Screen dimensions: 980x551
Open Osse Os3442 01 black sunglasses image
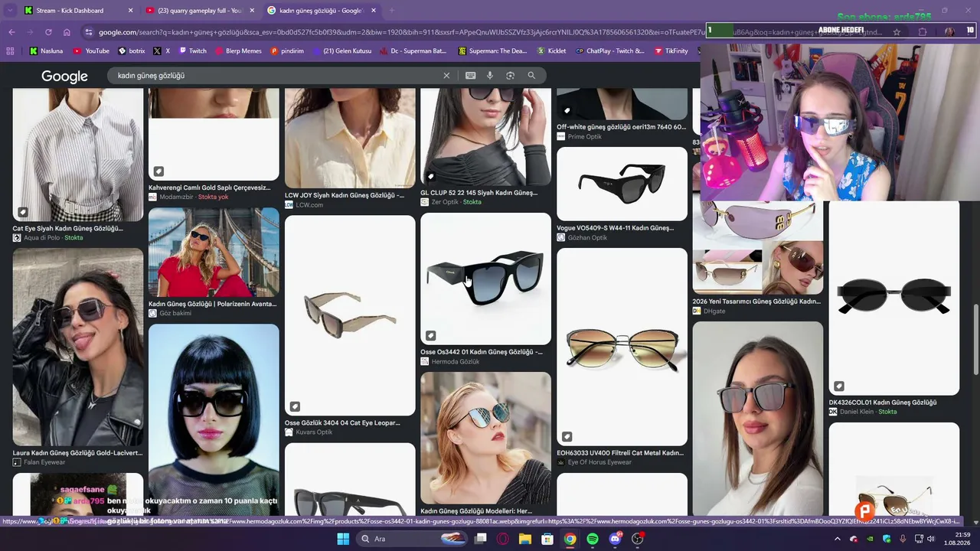pyautogui.click(x=485, y=279)
